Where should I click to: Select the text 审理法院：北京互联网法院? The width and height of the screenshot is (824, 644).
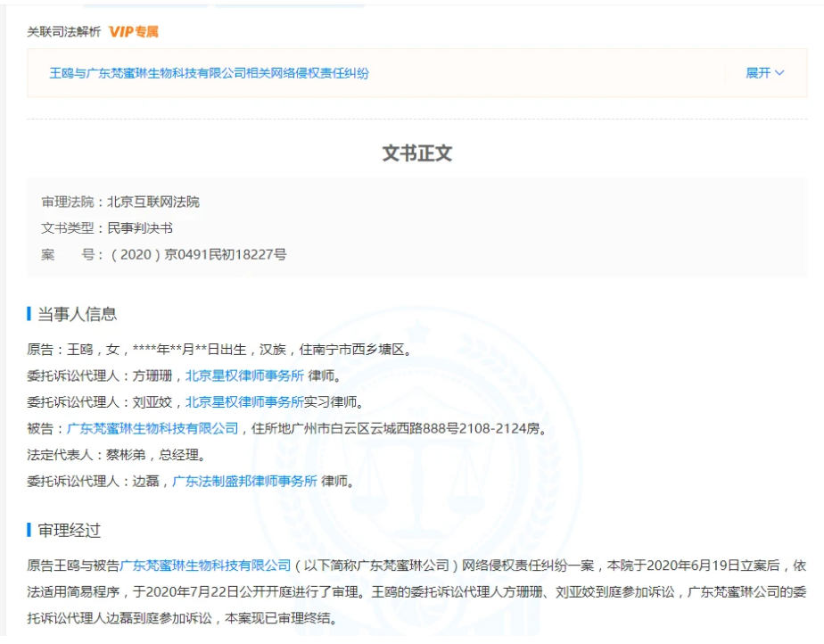120,202
